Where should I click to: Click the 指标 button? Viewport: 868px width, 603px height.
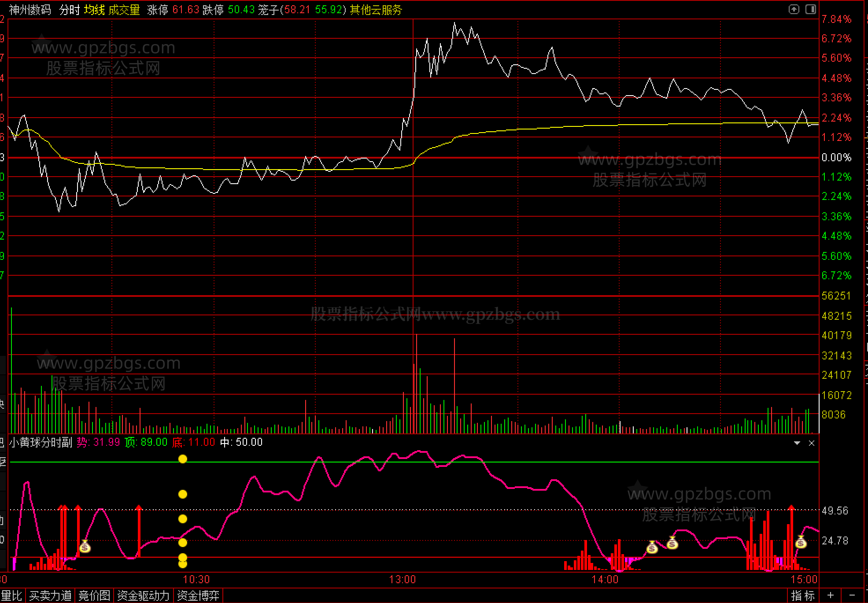(x=802, y=596)
